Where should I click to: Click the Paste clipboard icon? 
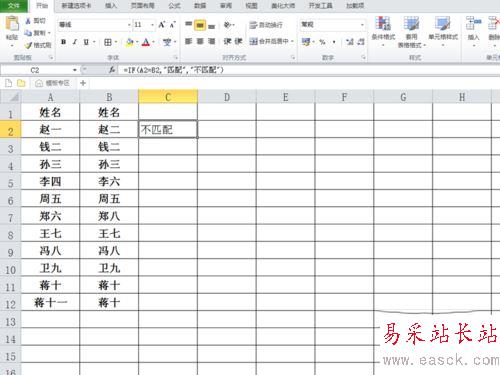pyautogui.click(x=12, y=24)
